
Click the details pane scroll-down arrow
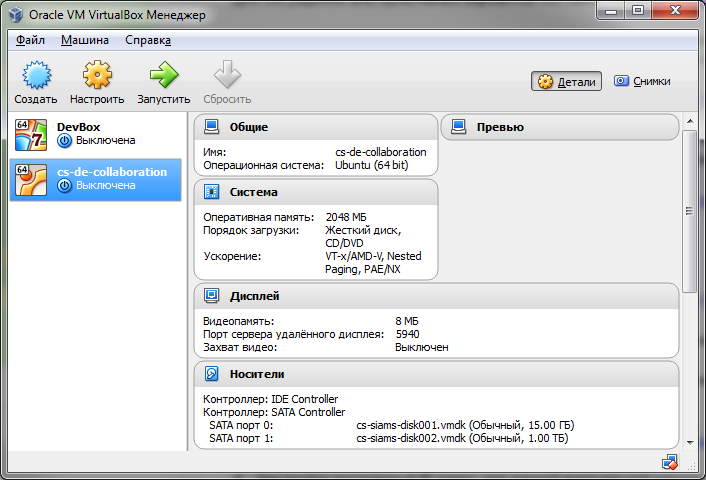(x=690, y=443)
